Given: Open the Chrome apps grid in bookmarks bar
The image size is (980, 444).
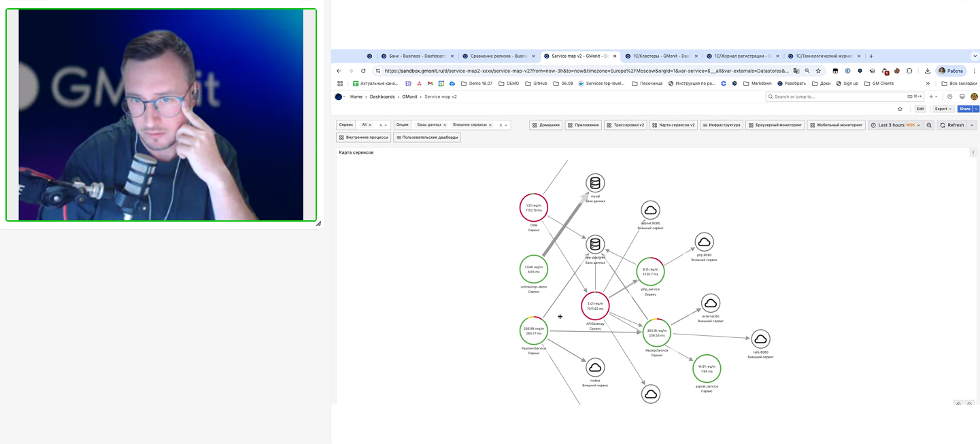Looking at the screenshot, I should coord(340,84).
